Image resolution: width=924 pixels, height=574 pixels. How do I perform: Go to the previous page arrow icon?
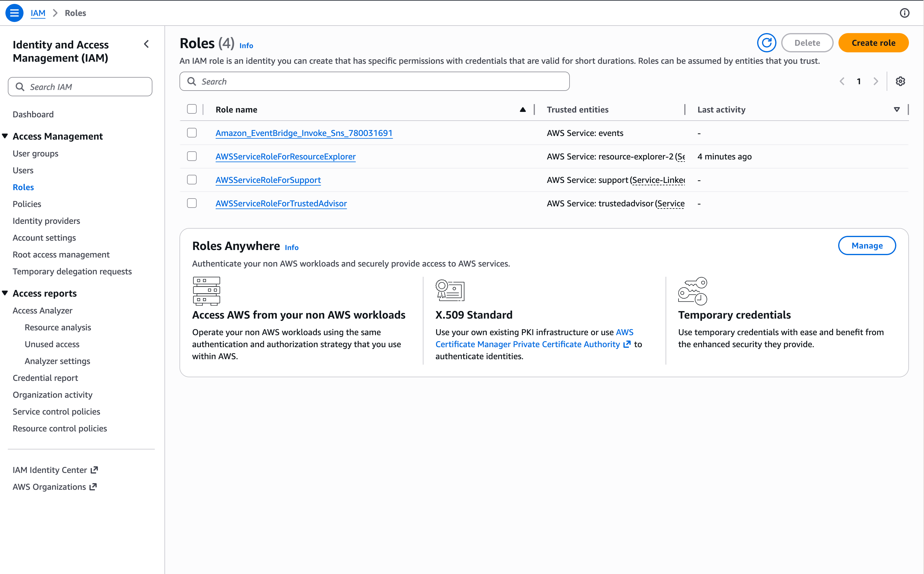[x=842, y=81]
